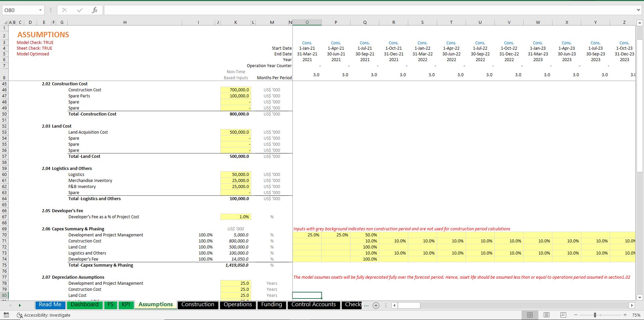644x320 pixels.
Task: Select the 1-Jan-21 start date cell
Action: (x=307, y=48)
